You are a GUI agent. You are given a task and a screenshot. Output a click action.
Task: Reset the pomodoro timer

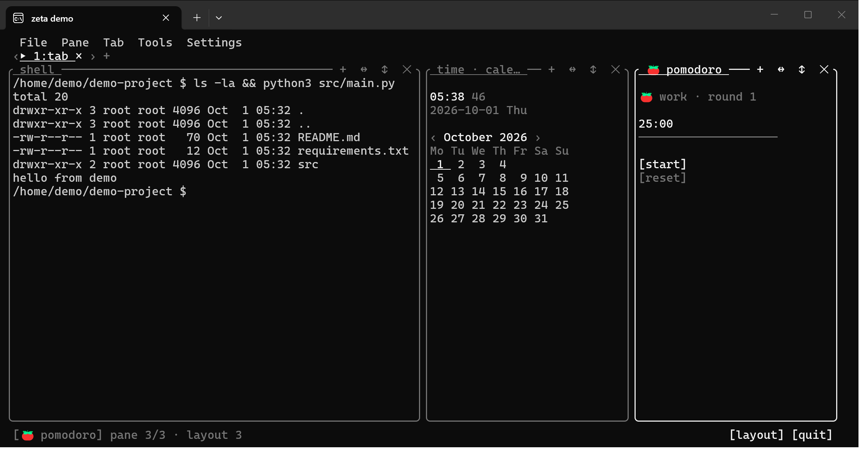click(x=663, y=178)
